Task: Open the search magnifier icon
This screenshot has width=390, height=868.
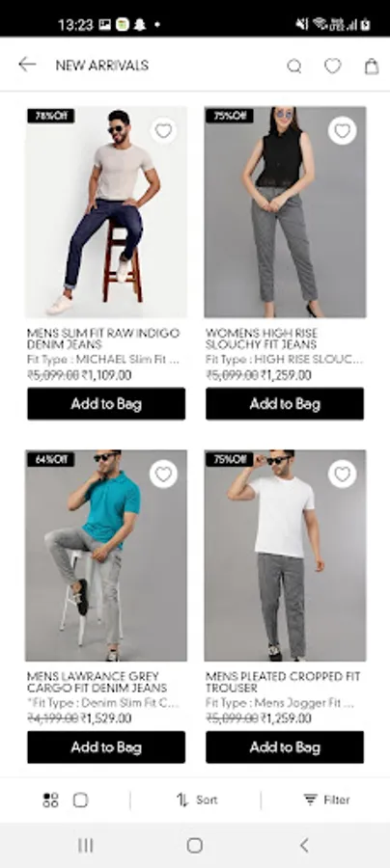Action: tap(294, 67)
